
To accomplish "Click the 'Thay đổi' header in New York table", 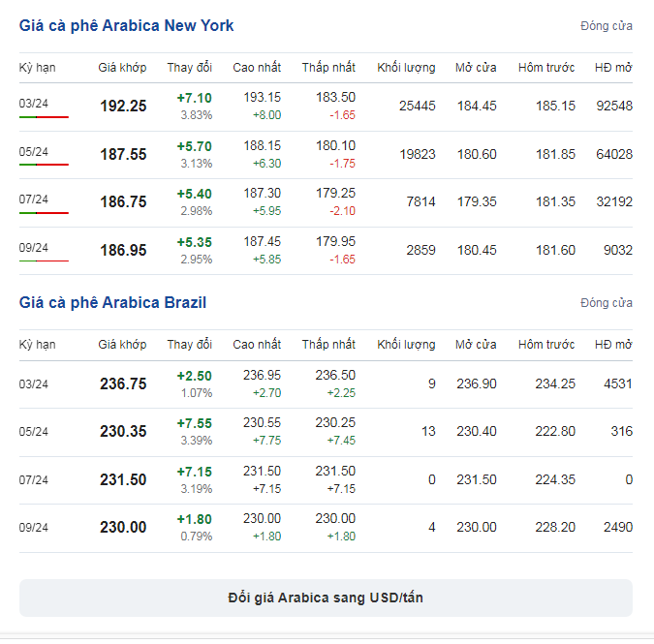I will click(x=189, y=68).
